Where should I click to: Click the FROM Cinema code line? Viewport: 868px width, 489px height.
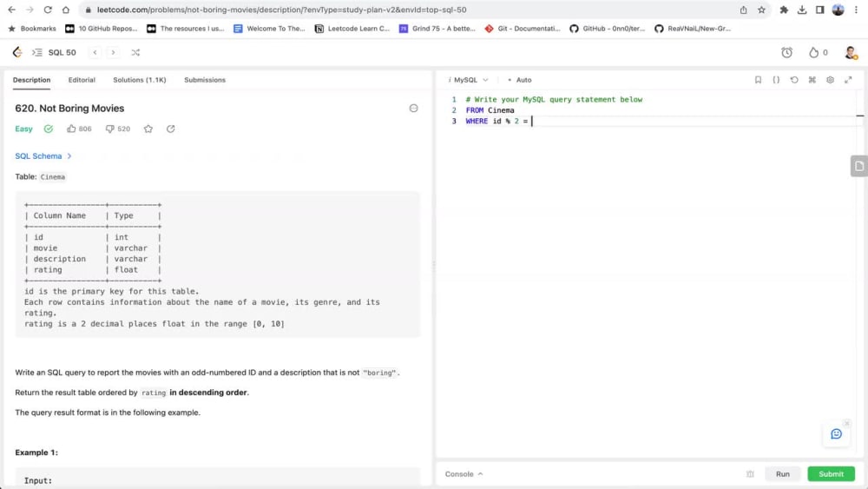click(x=490, y=110)
